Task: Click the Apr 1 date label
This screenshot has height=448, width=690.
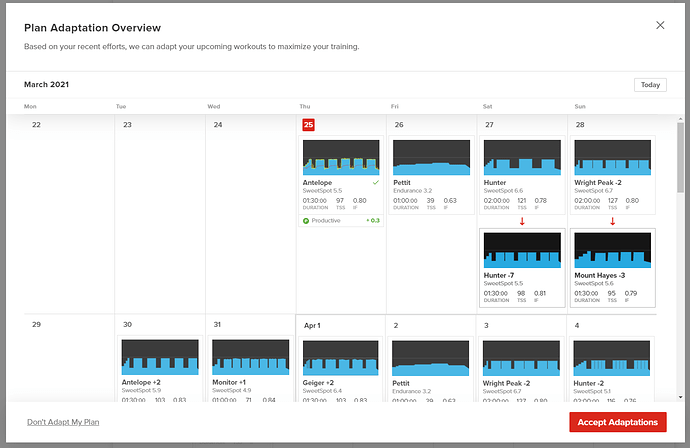Action: [x=312, y=325]
